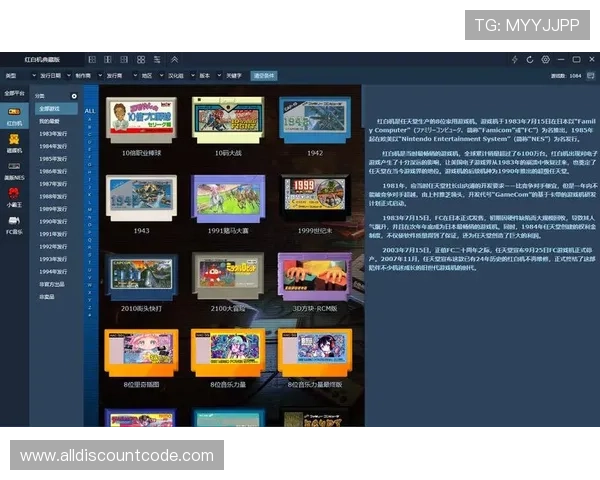The width and height of the screenshot is (600, 480).
Task: Open settings via the gear icon
Action: pos(546,59)
